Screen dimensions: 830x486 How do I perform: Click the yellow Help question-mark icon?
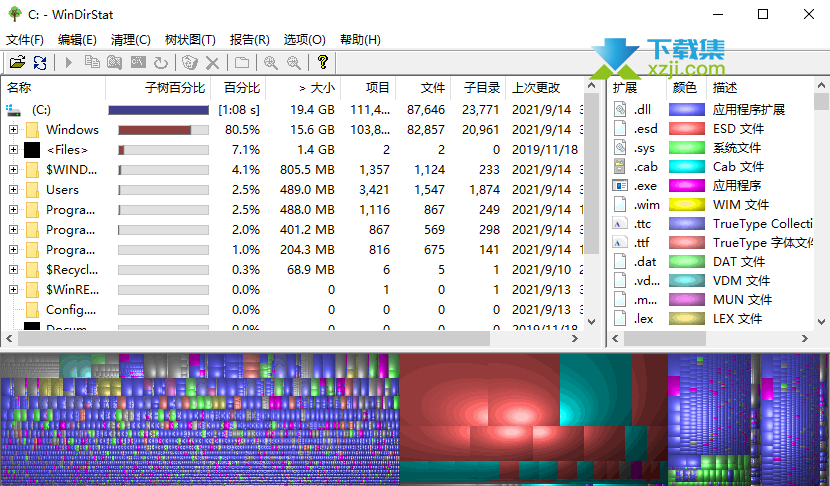(323, 62)
